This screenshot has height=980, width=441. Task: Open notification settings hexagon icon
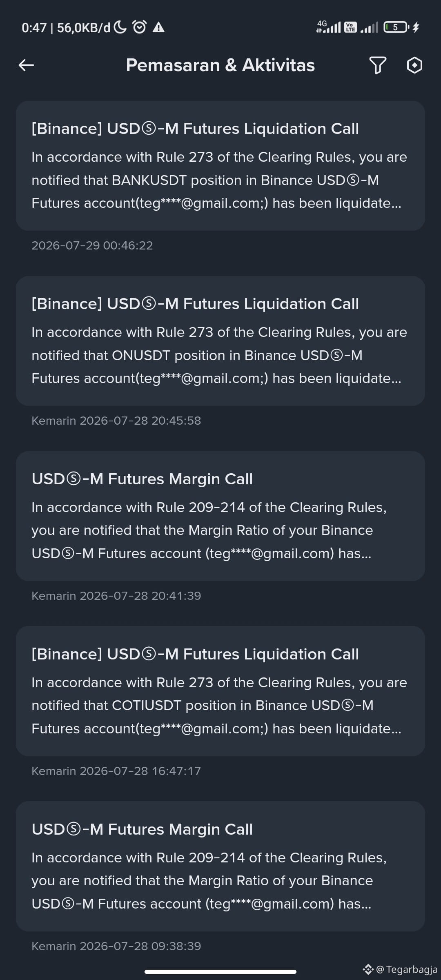coord(414,65)
